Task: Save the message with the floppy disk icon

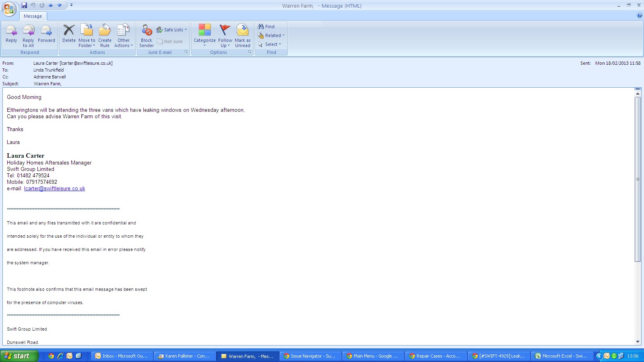Action: coord(24,5)
